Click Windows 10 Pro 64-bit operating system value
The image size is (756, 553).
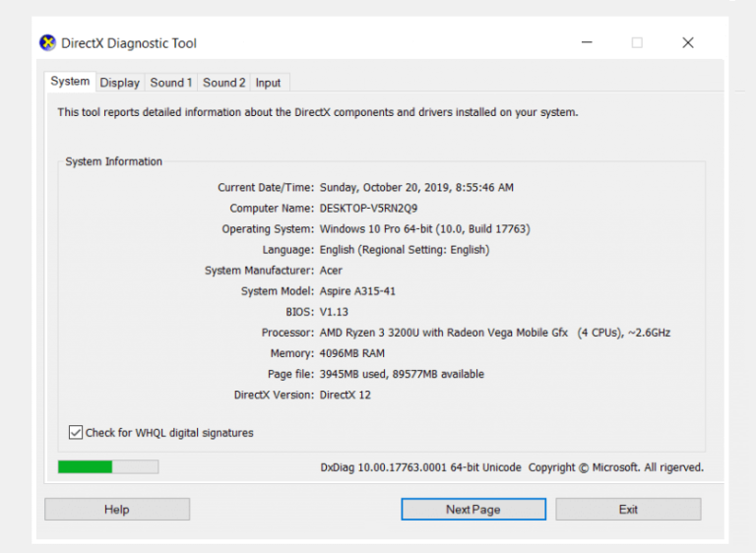pyautogui.click(x=425, y=229)
